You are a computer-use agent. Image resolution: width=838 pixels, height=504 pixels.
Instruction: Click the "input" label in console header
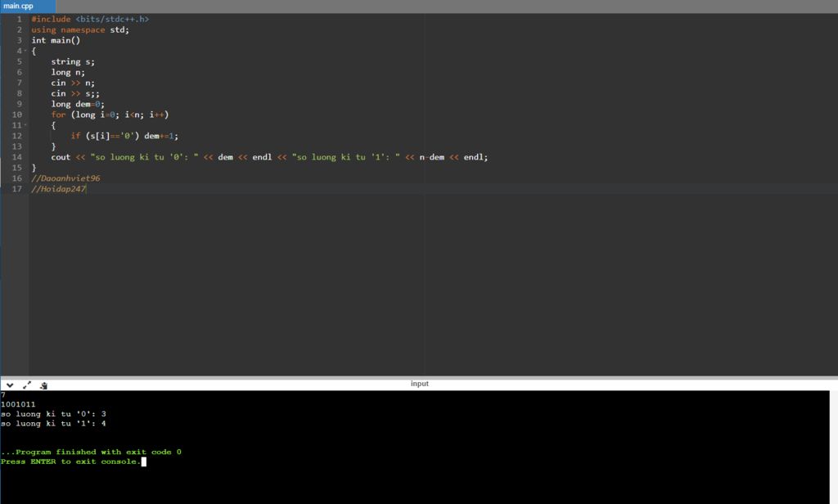click(419, 384)
